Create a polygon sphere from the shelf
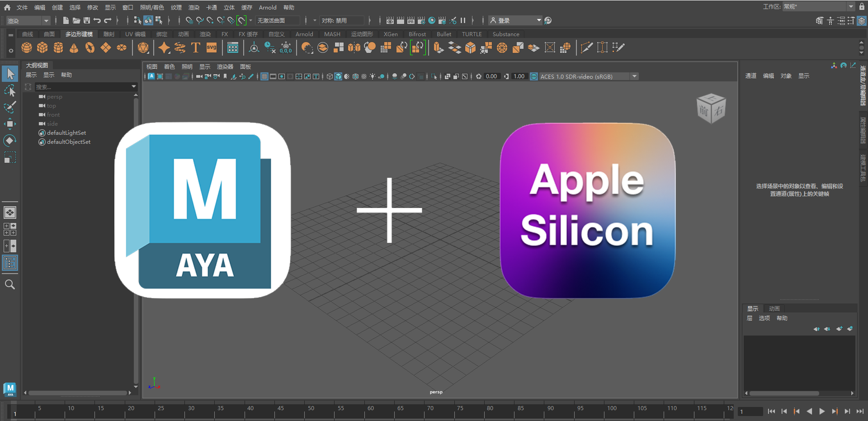The image size is (868, 421). coord(27,47)
